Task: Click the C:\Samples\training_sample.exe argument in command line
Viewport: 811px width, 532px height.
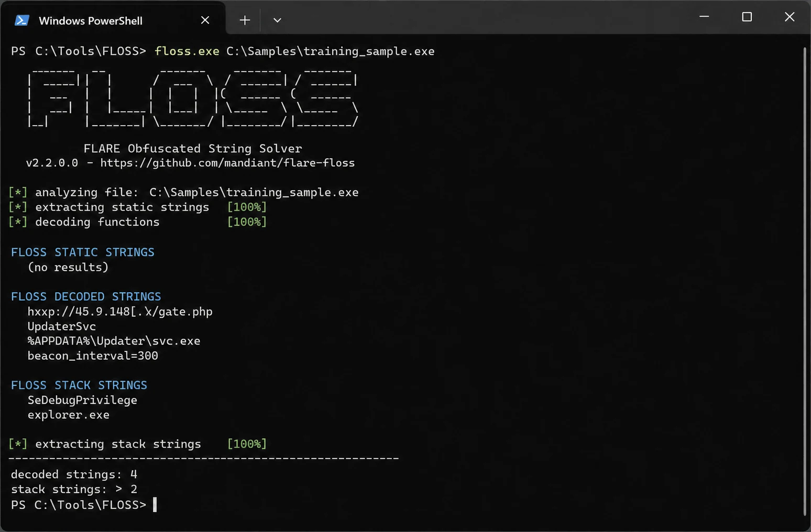Action: click(330, 51)
